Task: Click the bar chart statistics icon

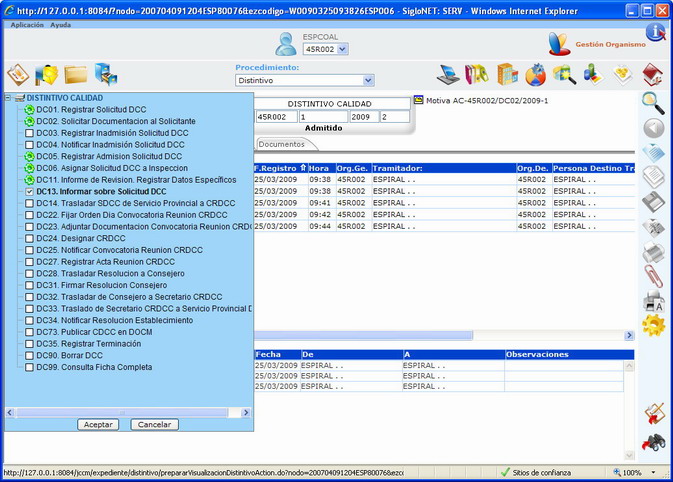Action: click(x=593, y=74)
